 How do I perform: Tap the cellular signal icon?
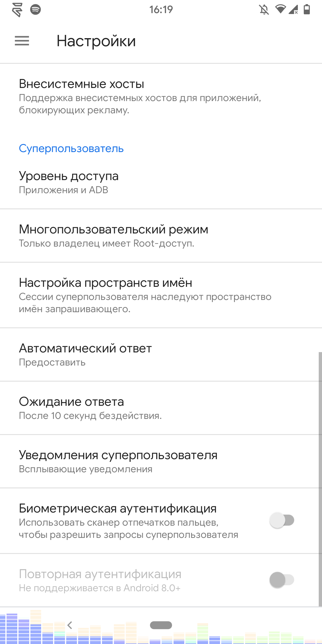tap(293, 10)
